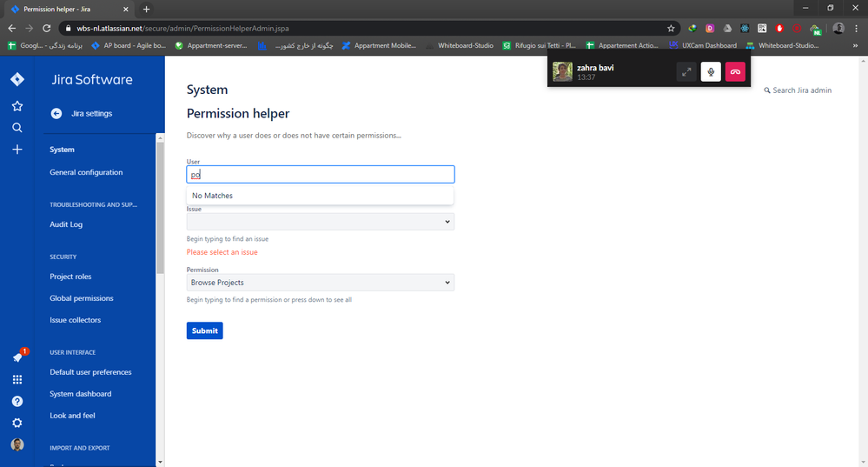Image resolution: width=868 pixels, height=467 pixels.
Task: Open Rifugio sui Tetti bookmark
Action: [x=540, y=45]
